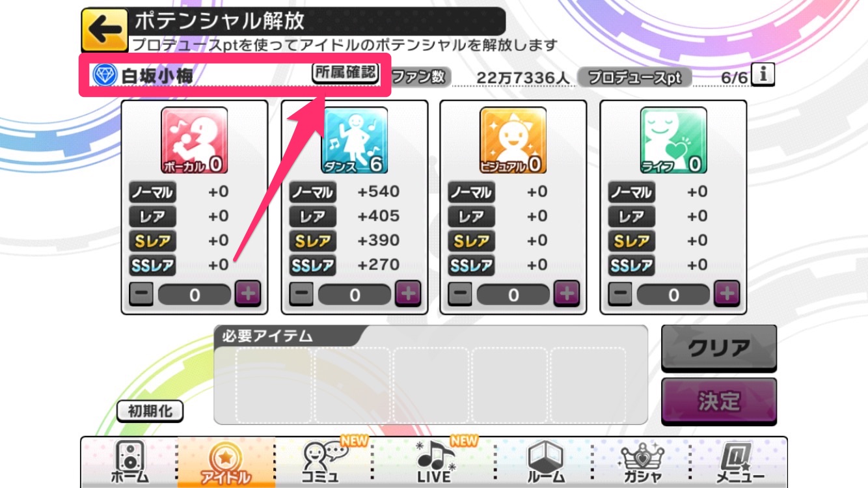Increase ボーカル level with plus button
This screenshot has height=488, width=868.
click(248, 295)
